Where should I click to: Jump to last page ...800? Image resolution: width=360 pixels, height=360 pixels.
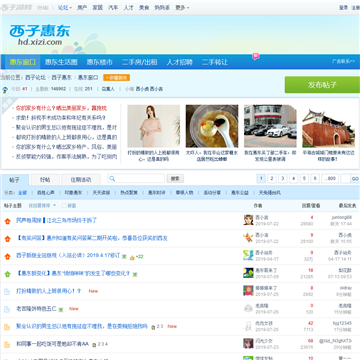[330, 179]
